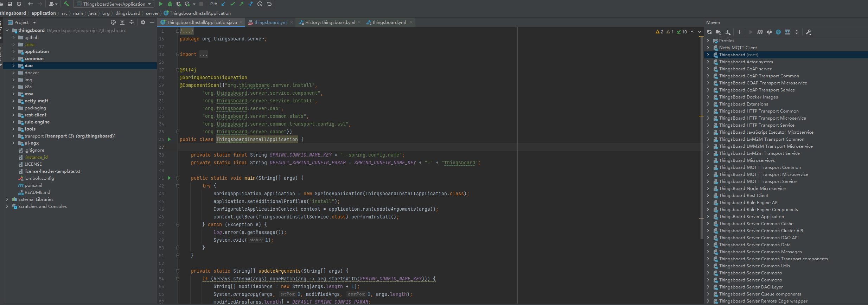Click the 'application' breadcrumb
This screenshot has height=305, width=868.
tap(44, 13)
